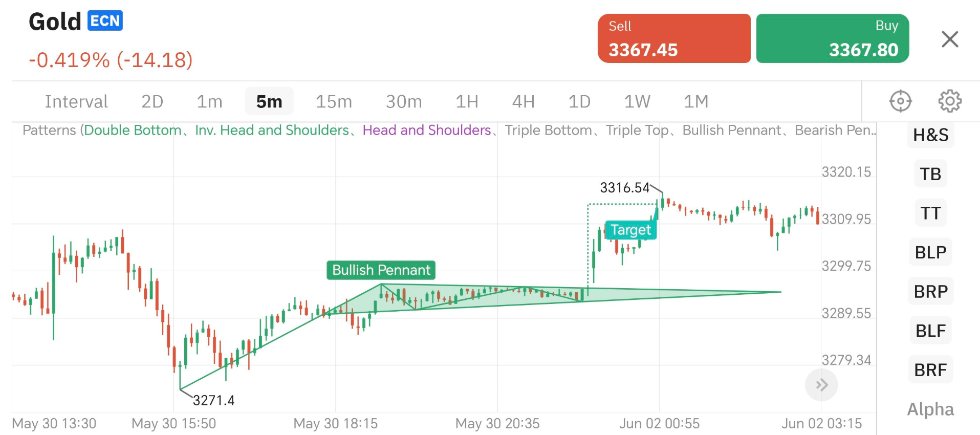980x435 pixels.
Task: Toggle the Head and Shoulders pattern filter
Action: point(427,130)
